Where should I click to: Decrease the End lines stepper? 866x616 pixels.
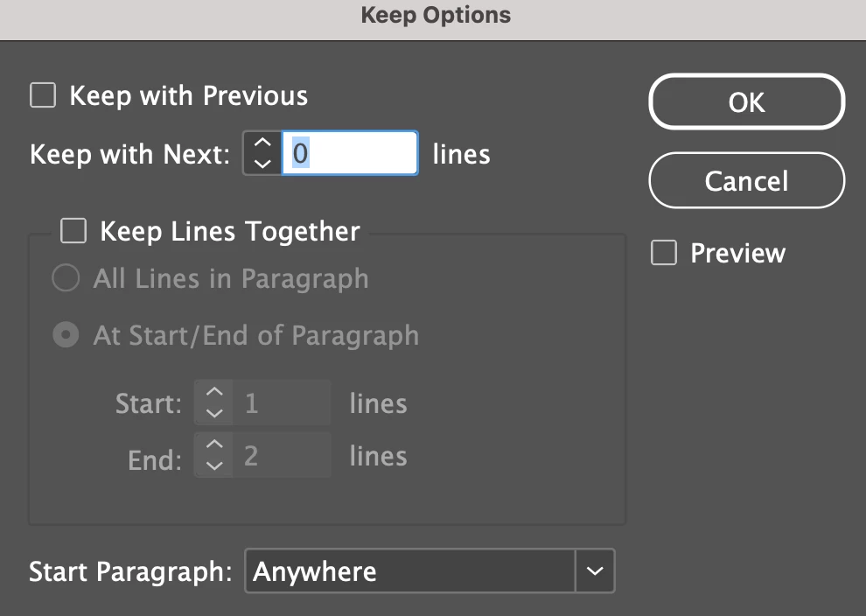tap(214, 465)
